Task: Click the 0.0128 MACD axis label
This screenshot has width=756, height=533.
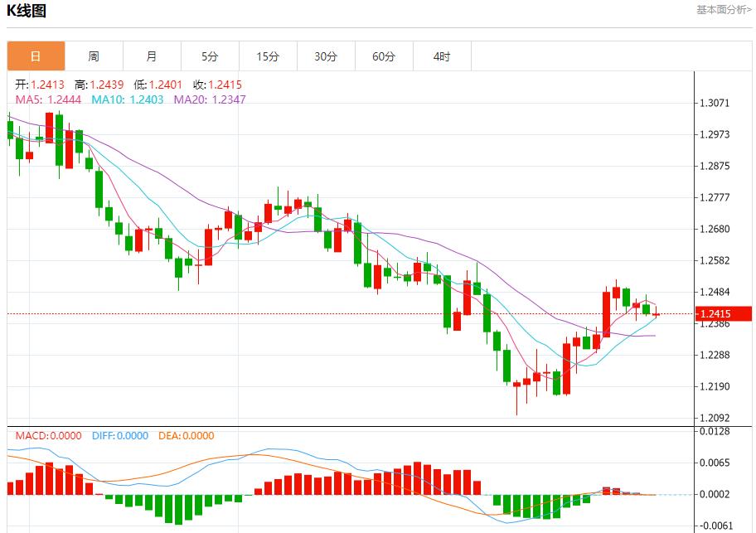Action: (715, 431)
